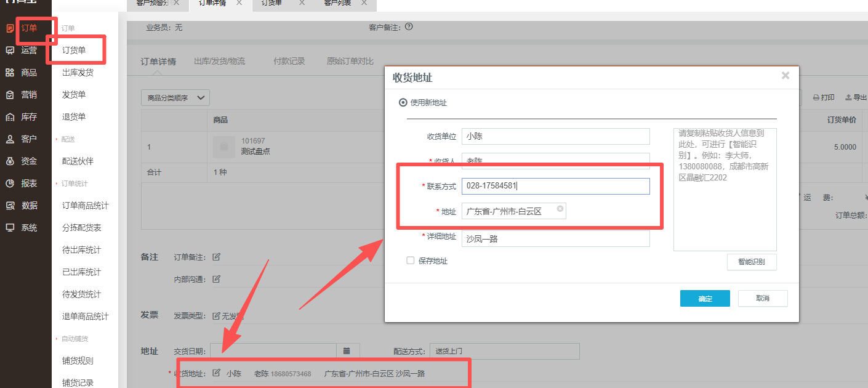Open 铺货规则 in the submenu
Screen dimensions: 868x388
[78, 361]
